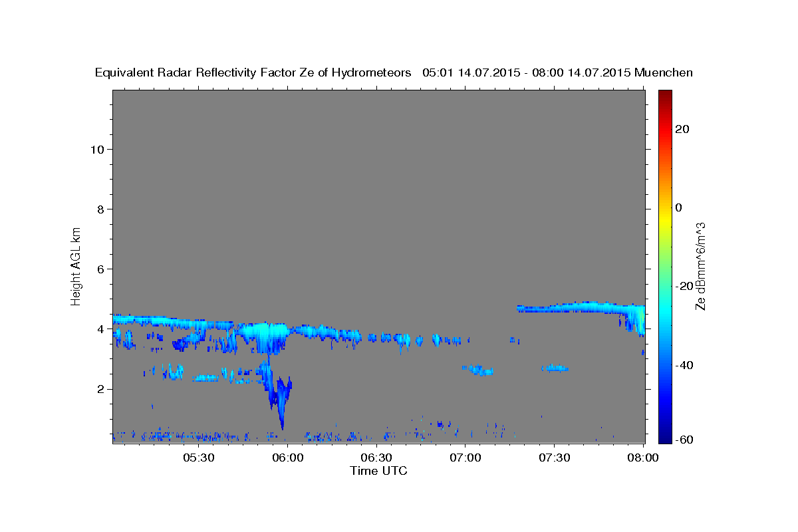
Task: Click the colorbar value 0
Action: [x=679, y=207]
